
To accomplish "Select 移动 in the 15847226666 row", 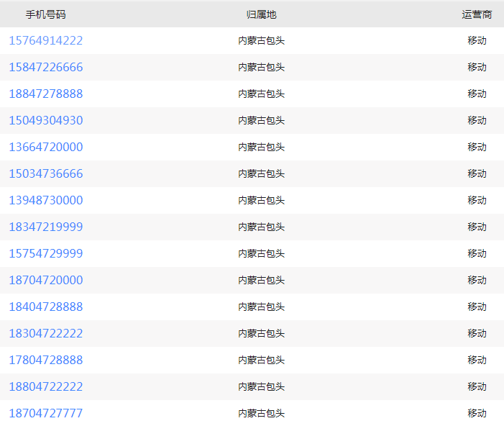I will [x=477, y=67].
